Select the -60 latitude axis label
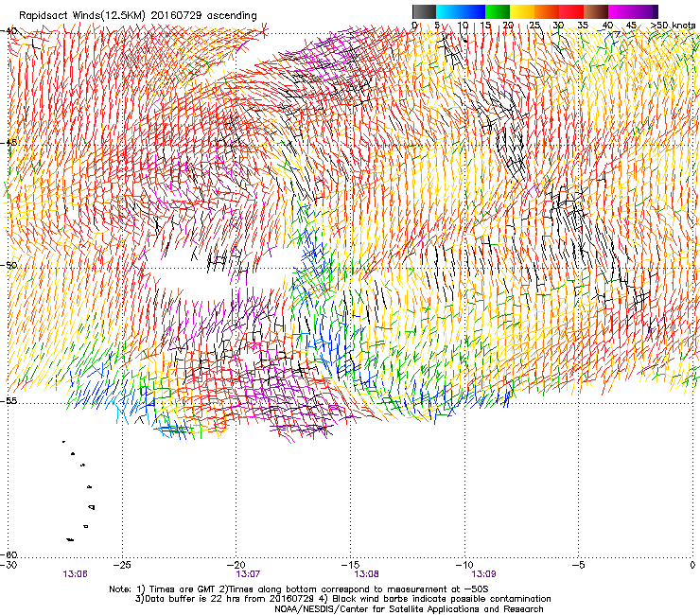 pos(9,554)
